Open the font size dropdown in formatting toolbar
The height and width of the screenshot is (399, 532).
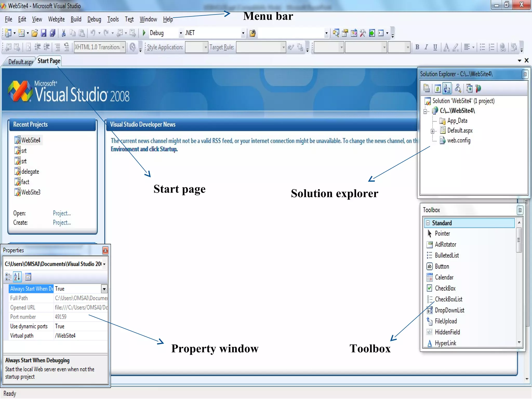pos(408,47)
